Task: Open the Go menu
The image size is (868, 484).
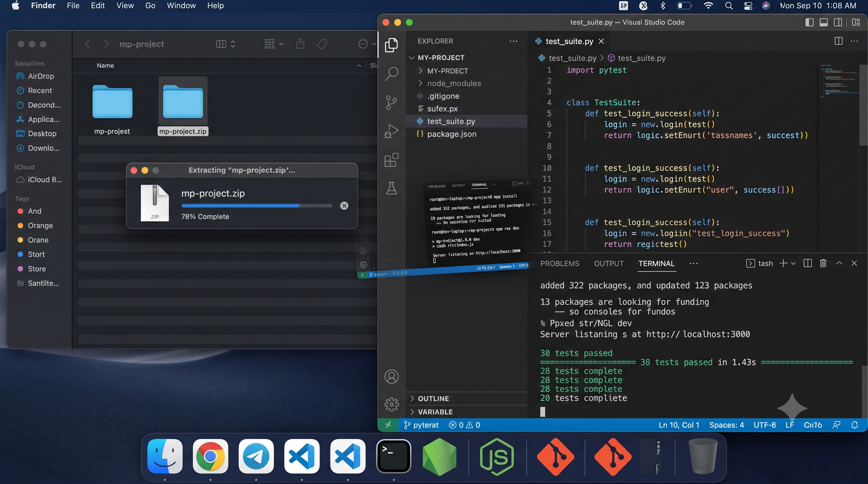Action: [150, 6]
